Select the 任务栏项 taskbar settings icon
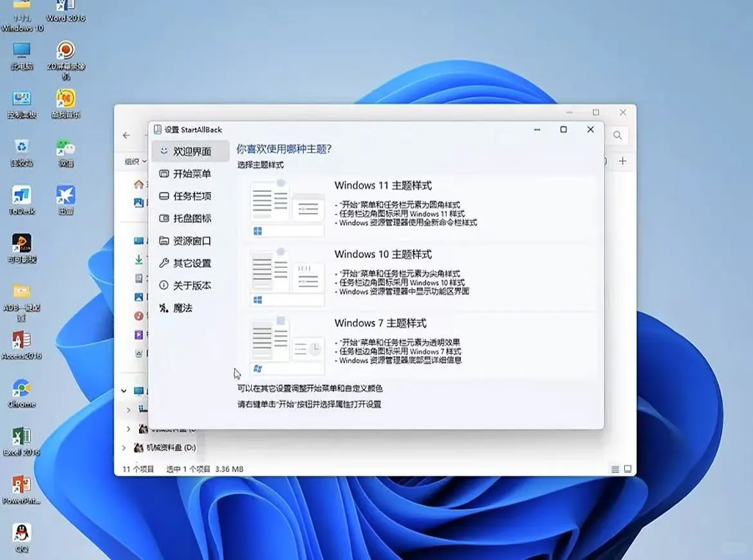 tap(164, 196)
